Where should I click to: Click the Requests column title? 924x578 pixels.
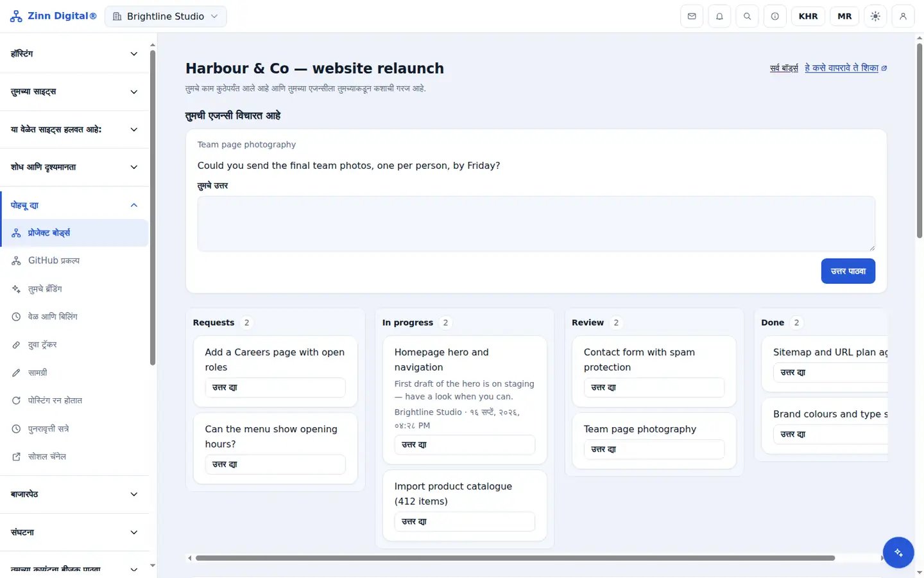pos(214,323)
